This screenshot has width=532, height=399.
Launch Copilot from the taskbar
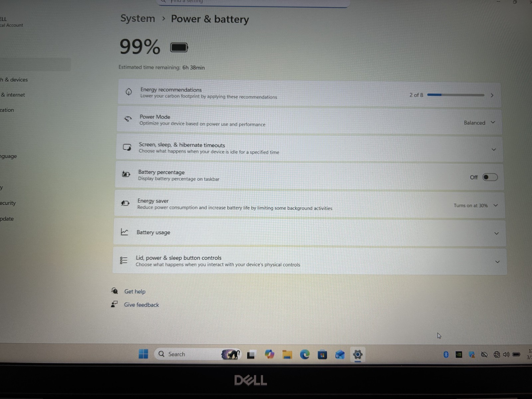[269, 354]
